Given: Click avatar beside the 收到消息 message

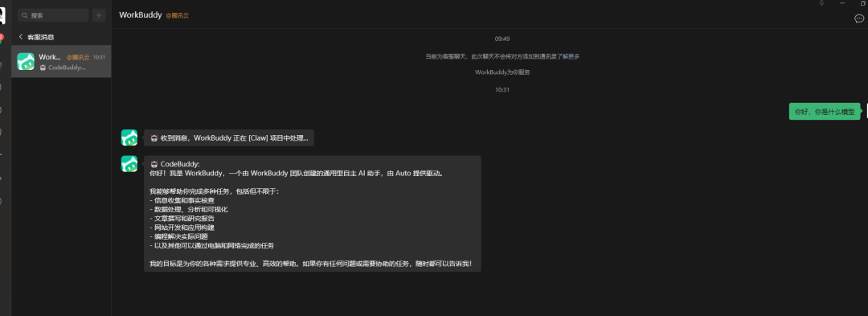Looking at the screenshot, I should coord(129,137).
